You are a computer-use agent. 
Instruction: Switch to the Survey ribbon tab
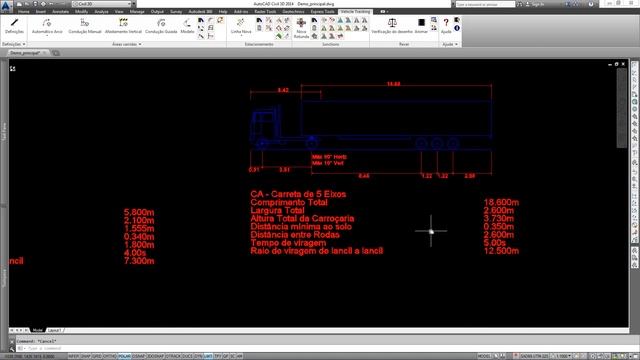[176, 11]
